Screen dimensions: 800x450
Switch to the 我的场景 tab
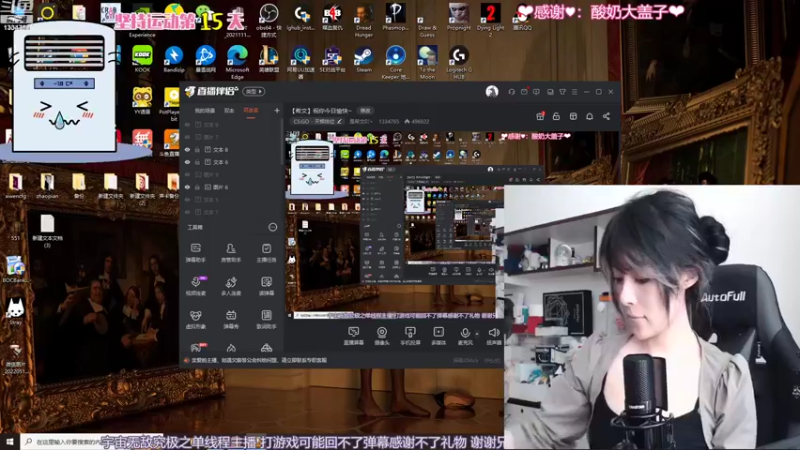click(x=205, y=110)
